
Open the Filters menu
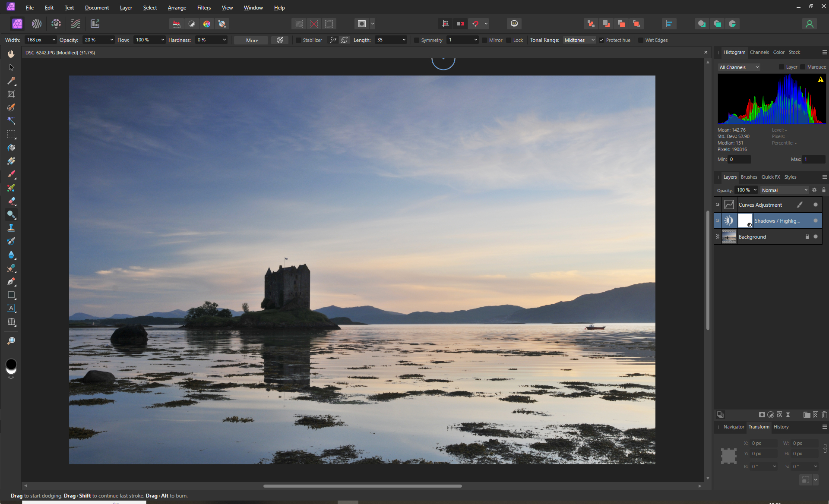coord(204,8)
